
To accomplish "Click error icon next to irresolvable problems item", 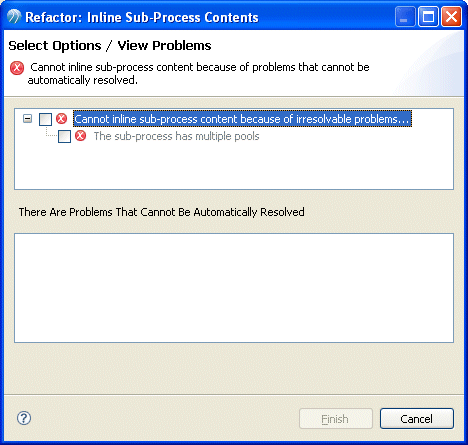I will [x=61, y=119].
